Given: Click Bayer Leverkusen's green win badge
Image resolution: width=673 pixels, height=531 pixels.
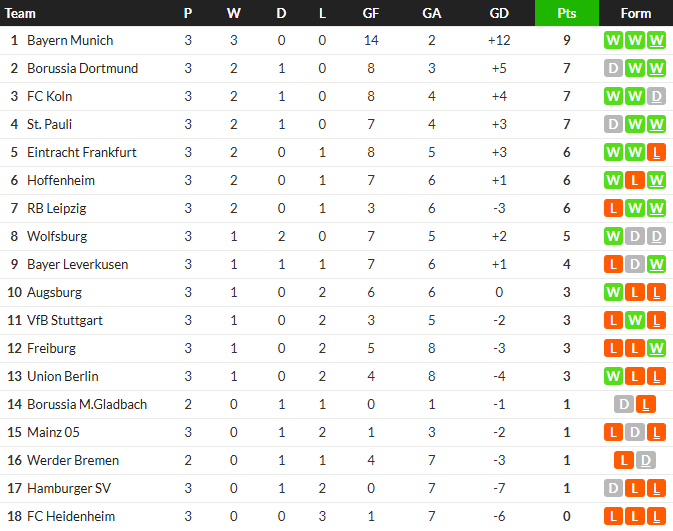Looking at the screenshot, I should pyautogui.click(x=657, y=265).
